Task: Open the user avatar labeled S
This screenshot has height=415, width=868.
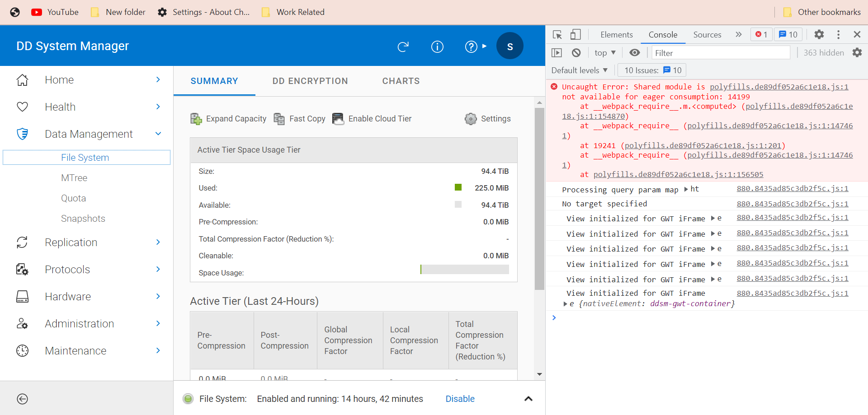Action: click(510, 46)
